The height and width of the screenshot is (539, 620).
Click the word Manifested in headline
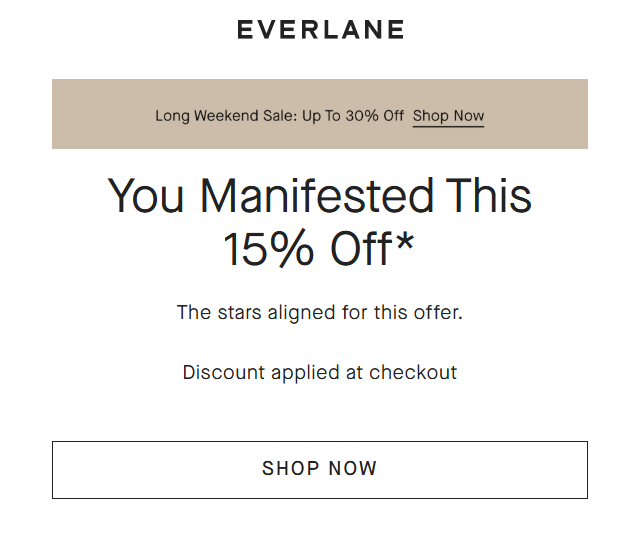tap(317, 196)
